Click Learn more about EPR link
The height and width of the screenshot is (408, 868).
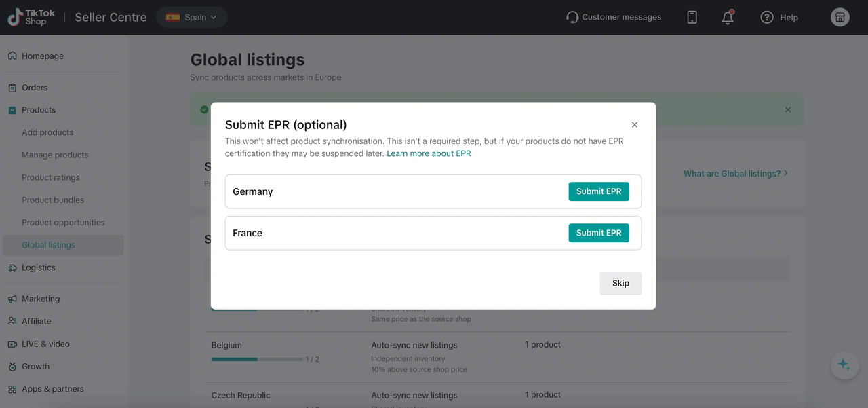429,153
